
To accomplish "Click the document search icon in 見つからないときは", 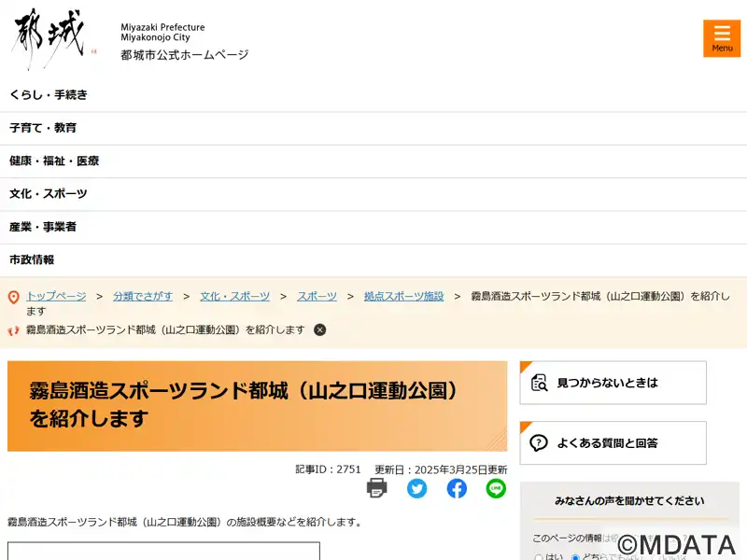I will [540, 383].
